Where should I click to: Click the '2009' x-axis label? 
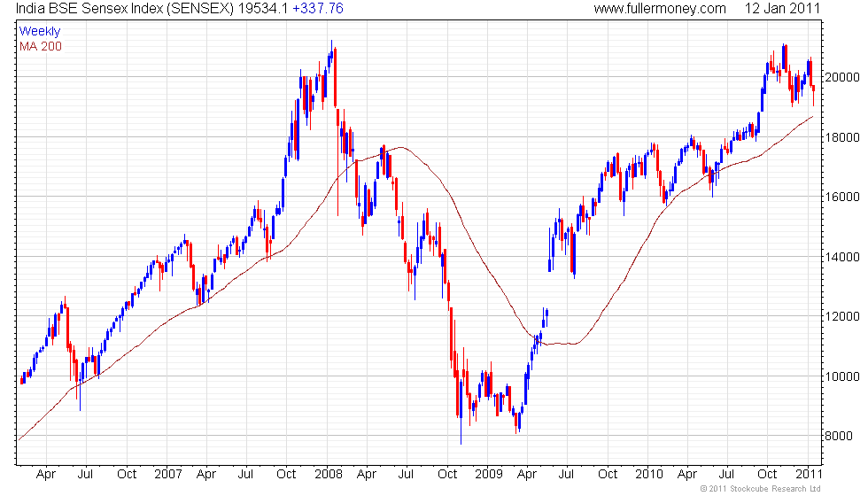488,475
